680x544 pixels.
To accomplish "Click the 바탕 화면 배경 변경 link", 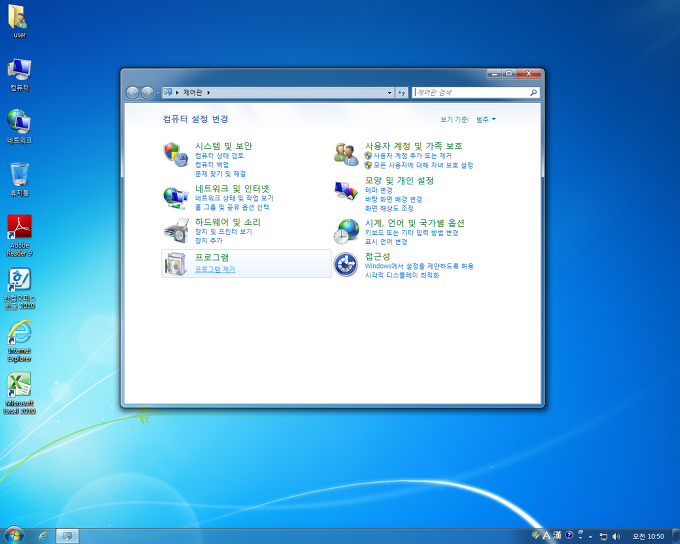I will [393, 199].
